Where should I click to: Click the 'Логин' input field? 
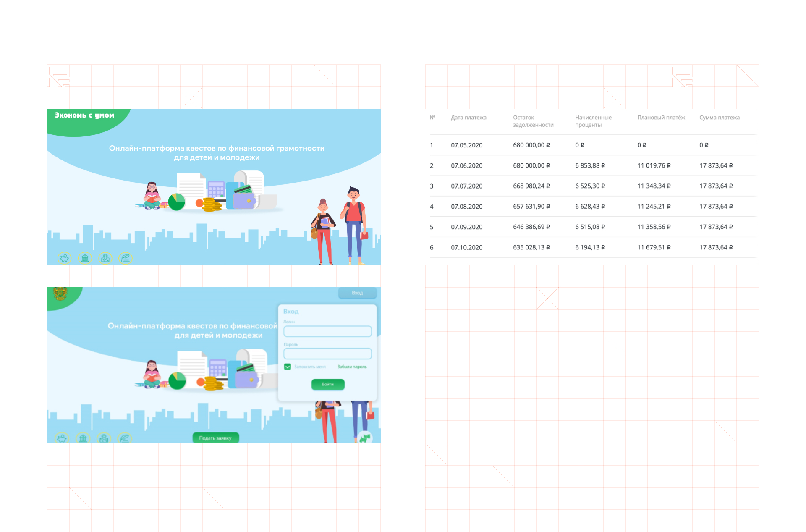(327, 331)
